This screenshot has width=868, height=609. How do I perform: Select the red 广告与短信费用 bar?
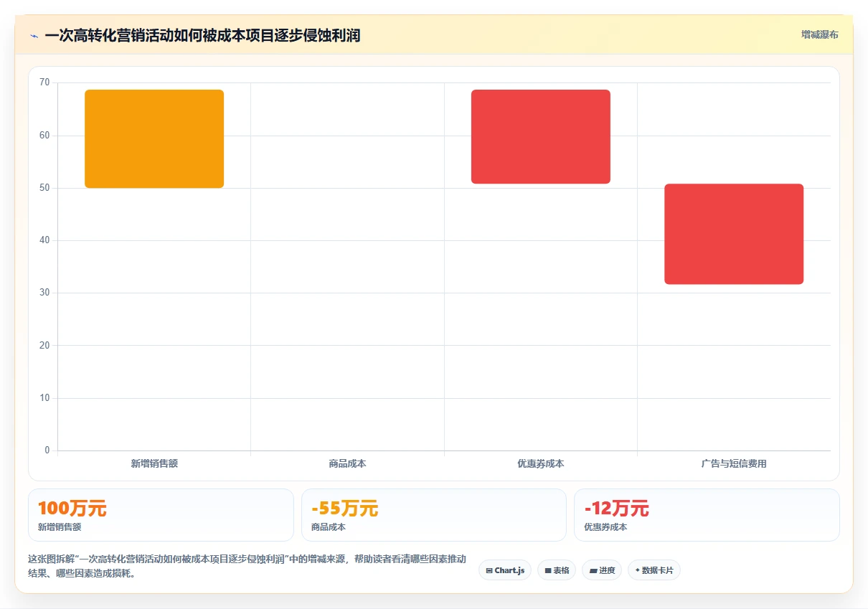coord(734,234)
